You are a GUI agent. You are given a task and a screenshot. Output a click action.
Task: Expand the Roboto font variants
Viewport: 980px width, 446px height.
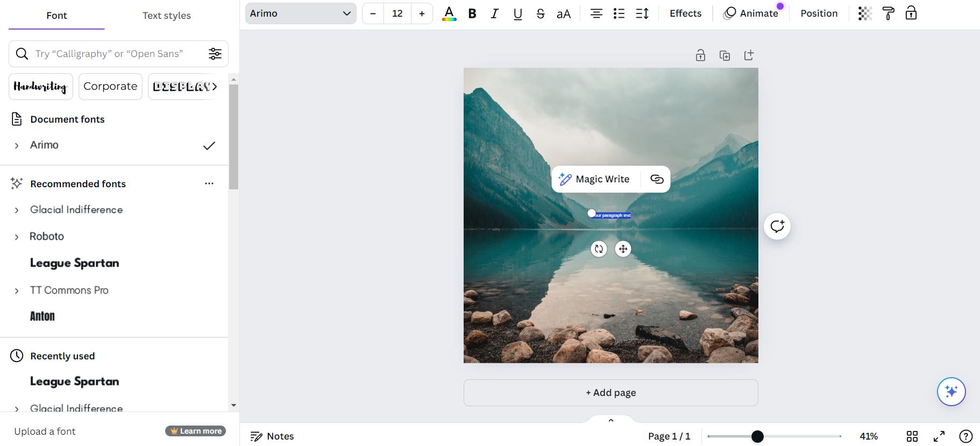17,237
